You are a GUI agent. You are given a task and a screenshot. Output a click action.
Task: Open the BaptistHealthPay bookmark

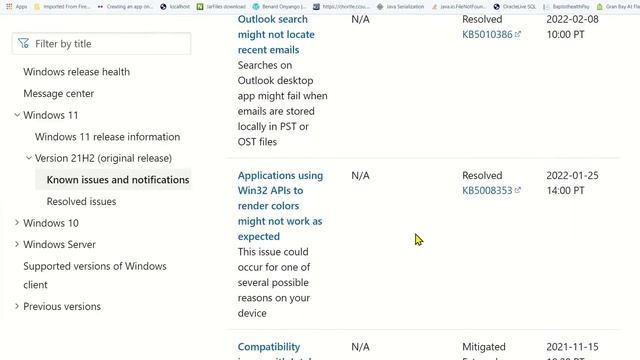pyautogui.click(x=567, y=7)
